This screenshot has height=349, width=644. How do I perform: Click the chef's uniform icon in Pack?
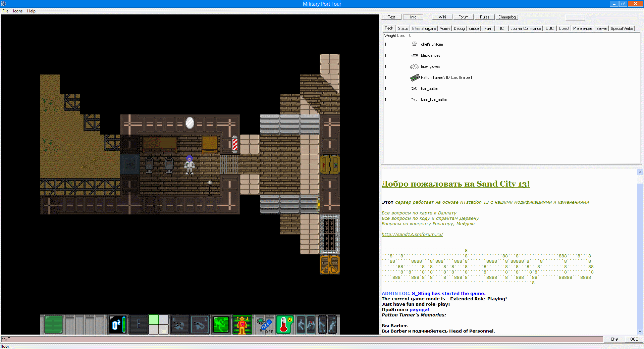[415, 44]
